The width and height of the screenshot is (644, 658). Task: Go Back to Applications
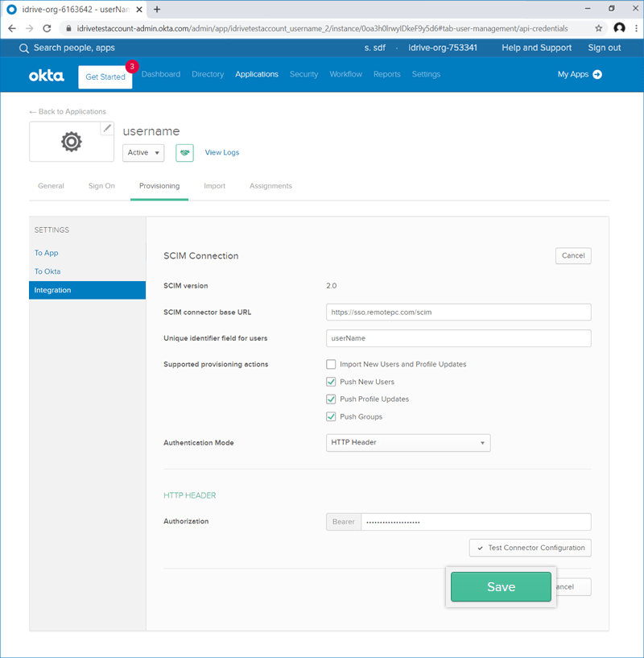tap(68, 112)
